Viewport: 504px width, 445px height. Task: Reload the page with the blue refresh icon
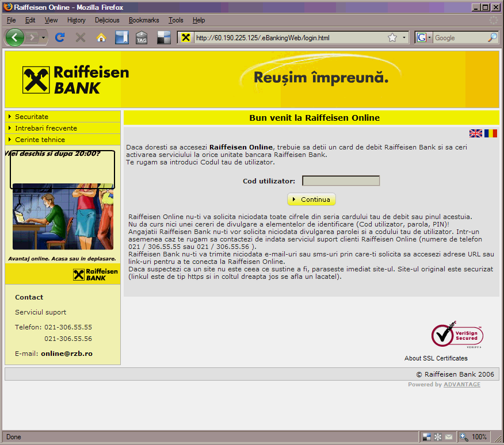(60, 37)
